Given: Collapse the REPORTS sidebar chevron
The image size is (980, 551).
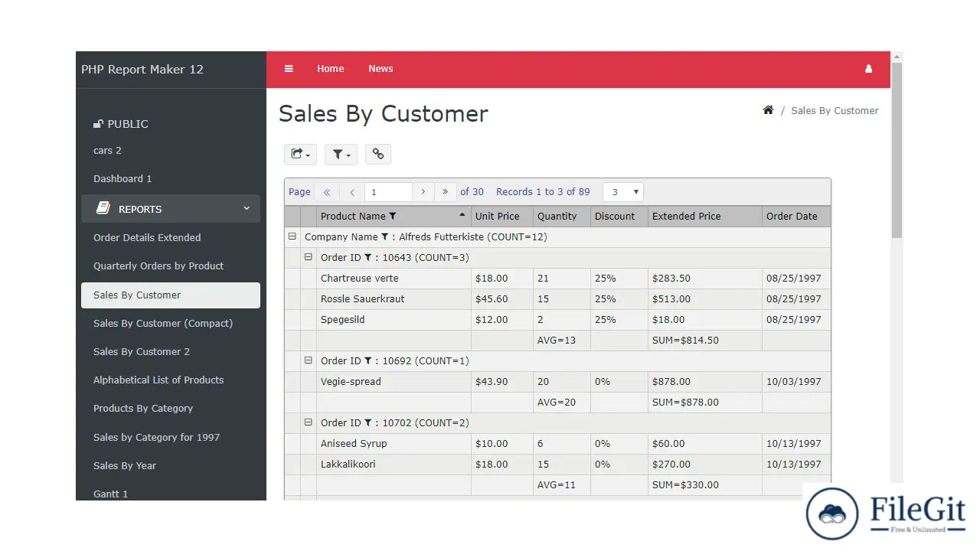Looking at the screenshot, I should [x=247, y=208].
